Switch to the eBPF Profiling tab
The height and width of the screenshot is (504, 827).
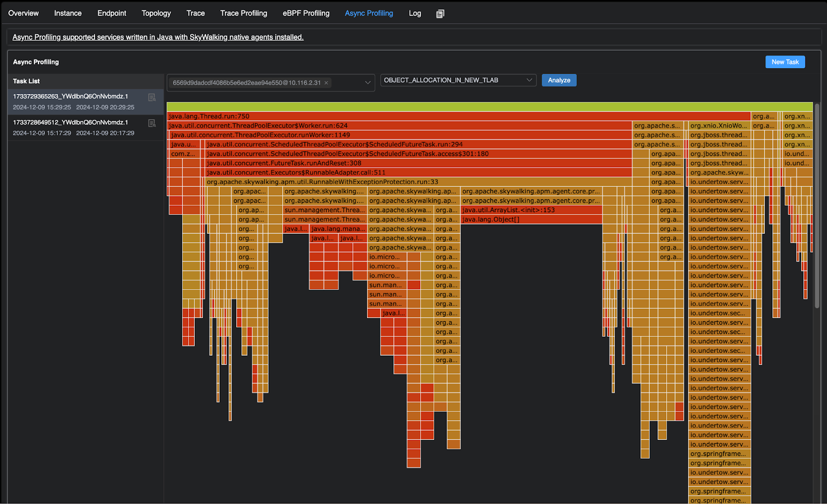306,13
